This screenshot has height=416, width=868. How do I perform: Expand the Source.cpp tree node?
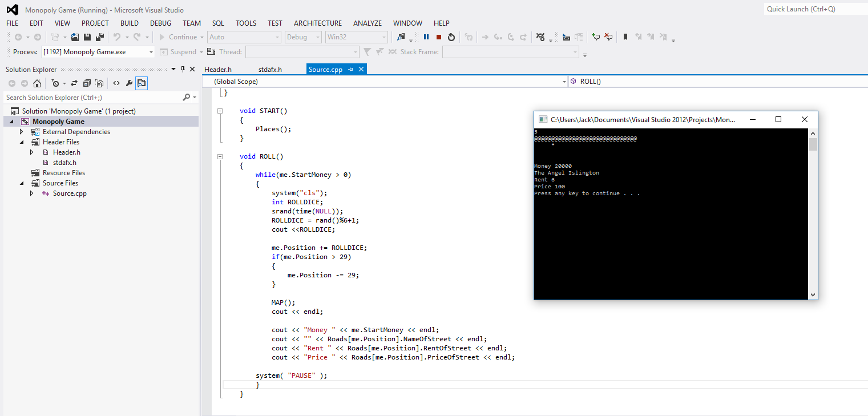click(32, 193)
